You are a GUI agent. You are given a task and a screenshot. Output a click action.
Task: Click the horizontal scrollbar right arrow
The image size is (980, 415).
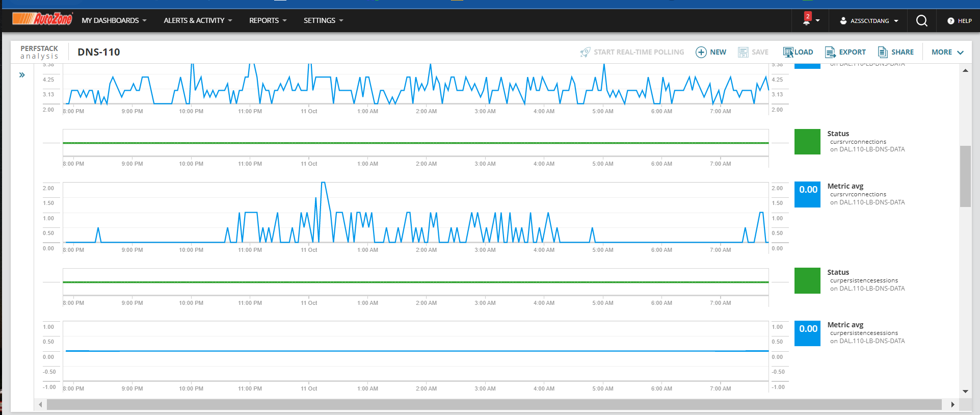click(952, 404)
